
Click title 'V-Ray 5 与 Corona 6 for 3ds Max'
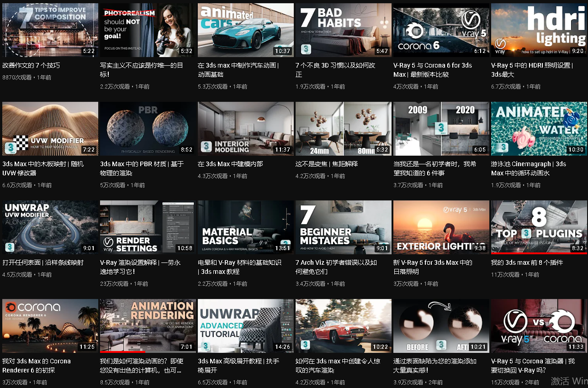pos(433,70)
